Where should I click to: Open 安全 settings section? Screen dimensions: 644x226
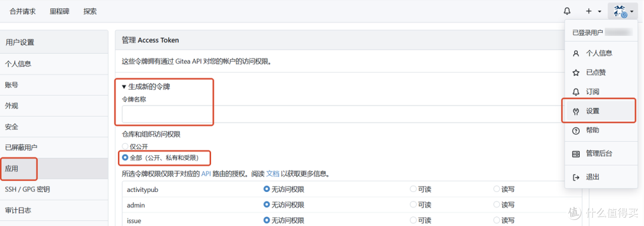tap(54, 126)
